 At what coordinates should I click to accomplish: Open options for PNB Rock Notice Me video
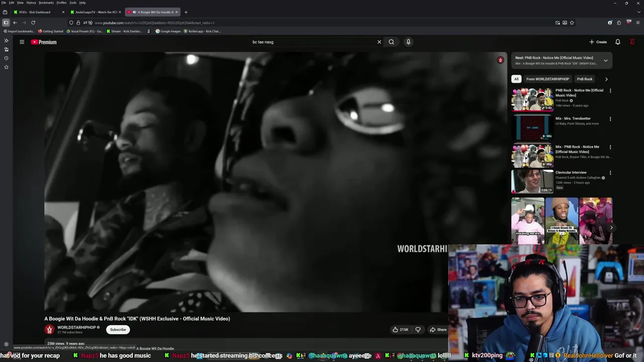(x=610, y=91)
